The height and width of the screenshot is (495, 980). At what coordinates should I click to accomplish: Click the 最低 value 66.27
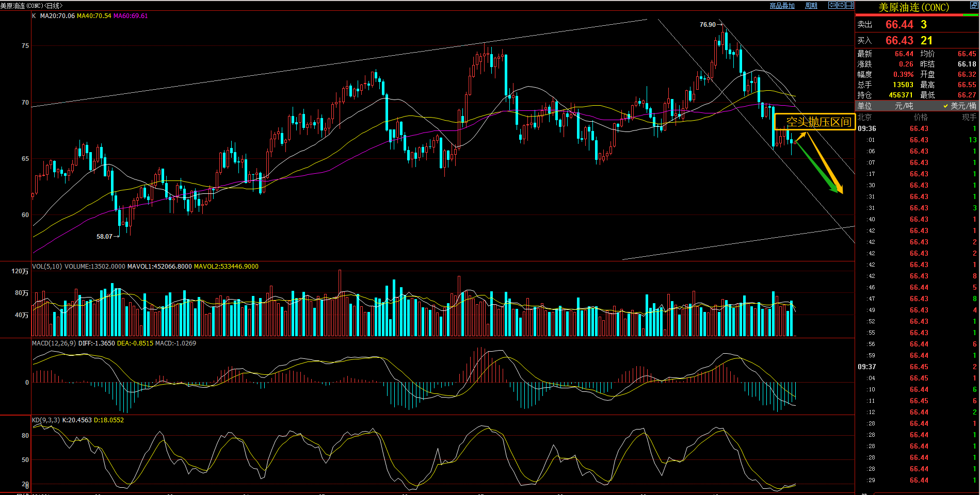click(x=967, y=95)
